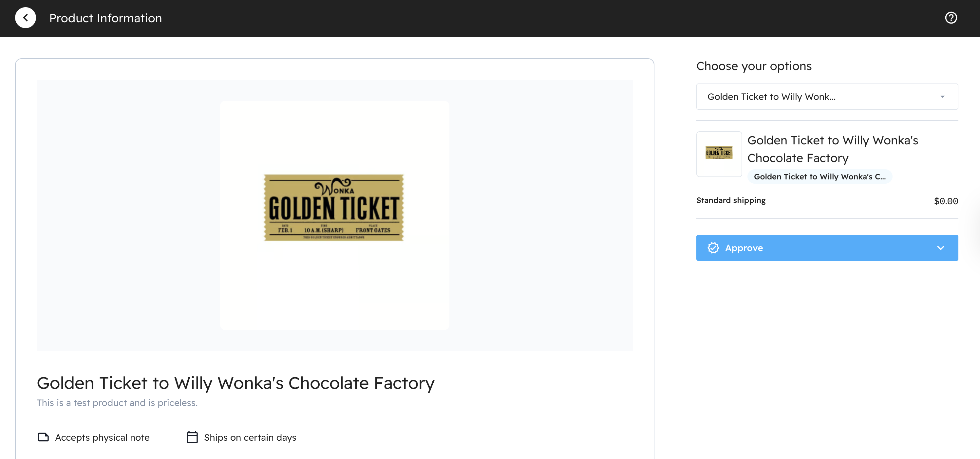Image resolution: width=980 pixels, height=459 pixels.
Task: Click the Product Information header title
Action: click(105, 18)
